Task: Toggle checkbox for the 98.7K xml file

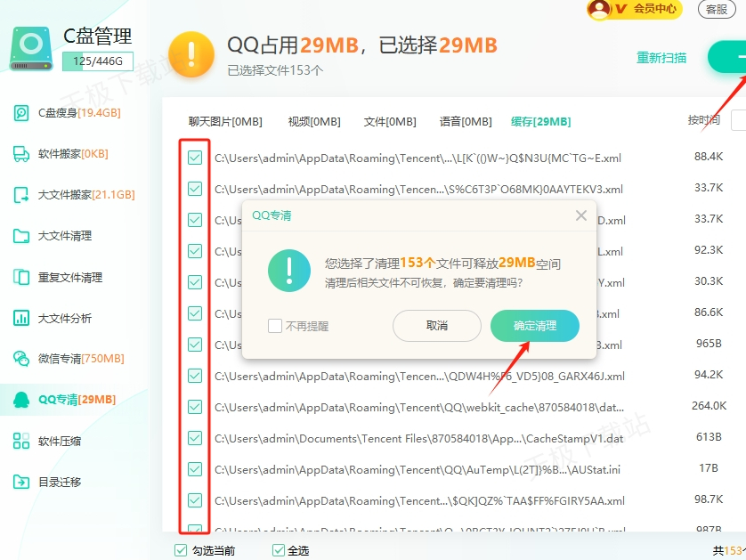Action: pos(195,500)
